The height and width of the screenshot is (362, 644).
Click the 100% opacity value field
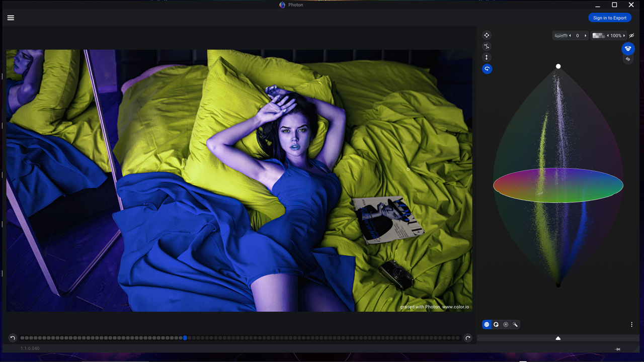click(616, 36)
